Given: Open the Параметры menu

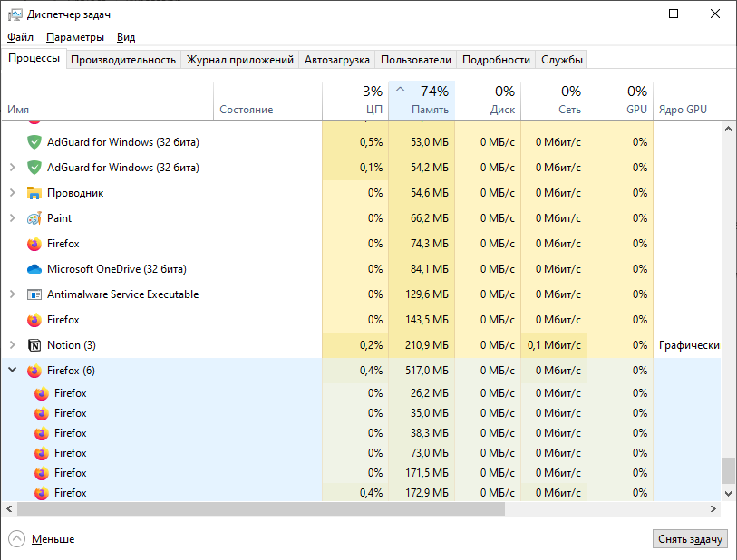Looking at the screenshot, I should click(74, 37).
